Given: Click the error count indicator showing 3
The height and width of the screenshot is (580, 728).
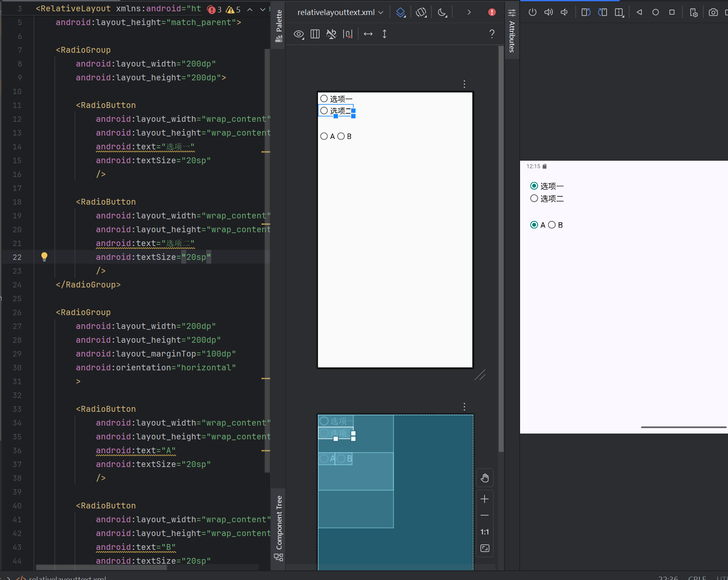Looking at the screenshot, I should [x=214, y=10].
